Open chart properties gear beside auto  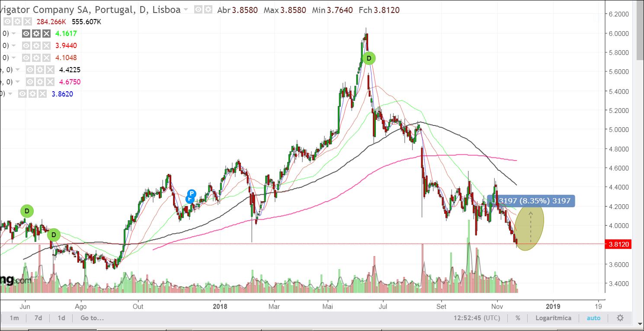[x=620, y=318]
